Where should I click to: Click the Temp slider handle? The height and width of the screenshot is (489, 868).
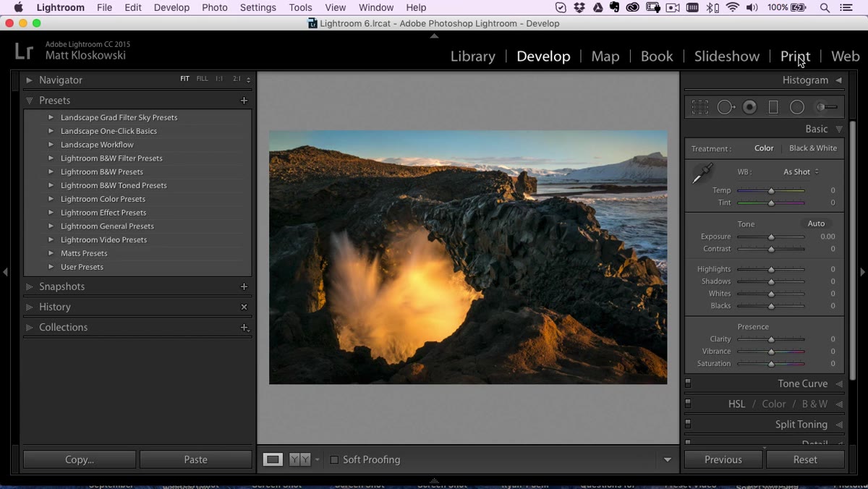(x=771, y=190)
